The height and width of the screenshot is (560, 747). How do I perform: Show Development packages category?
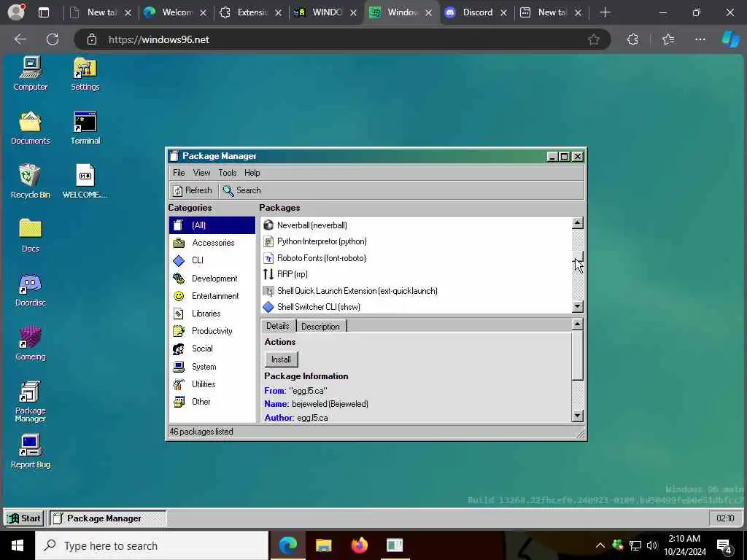(x=212, y=278)
